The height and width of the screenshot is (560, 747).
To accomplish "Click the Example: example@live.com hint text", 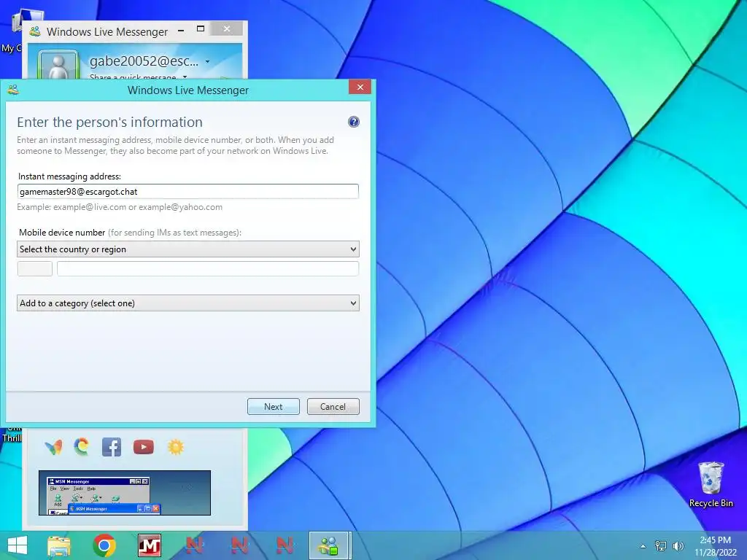I will tap(120, 207).
